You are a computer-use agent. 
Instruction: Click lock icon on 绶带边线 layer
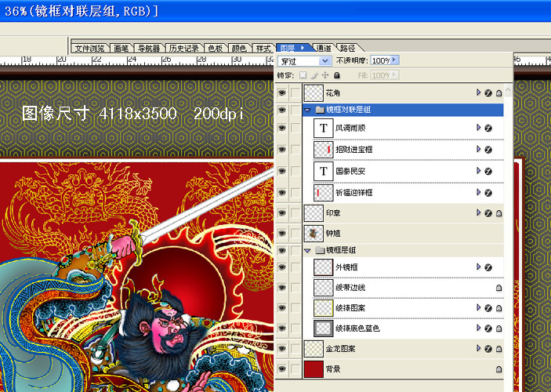(498, 288)
